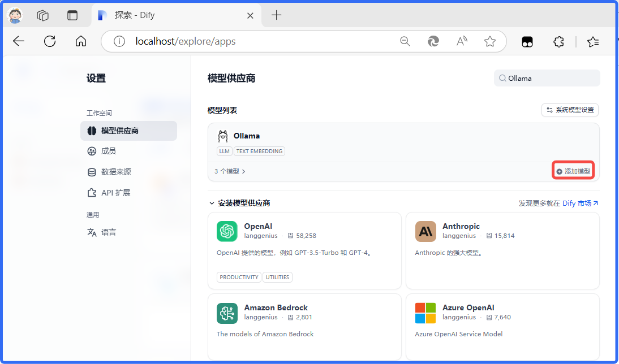
Task: Click the Amazon Bedrock logo icon
Action: (227, 313)
